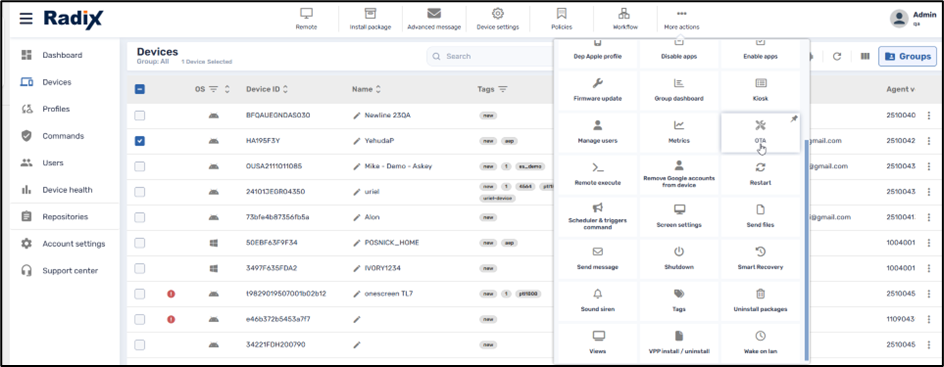
Task: Open Views action
Action: click(x=598, y=342)
